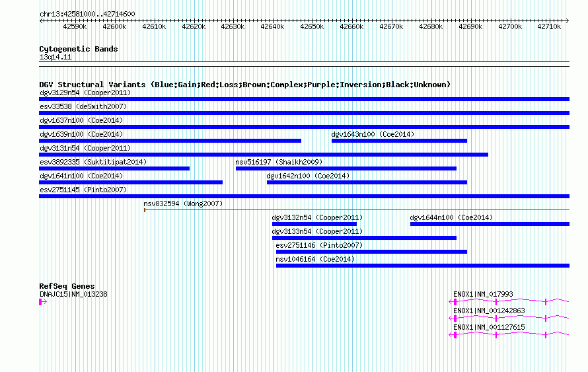Click the 42620k ruler tick label
Screen dimensions: 588x372
(x=194, y=26)
